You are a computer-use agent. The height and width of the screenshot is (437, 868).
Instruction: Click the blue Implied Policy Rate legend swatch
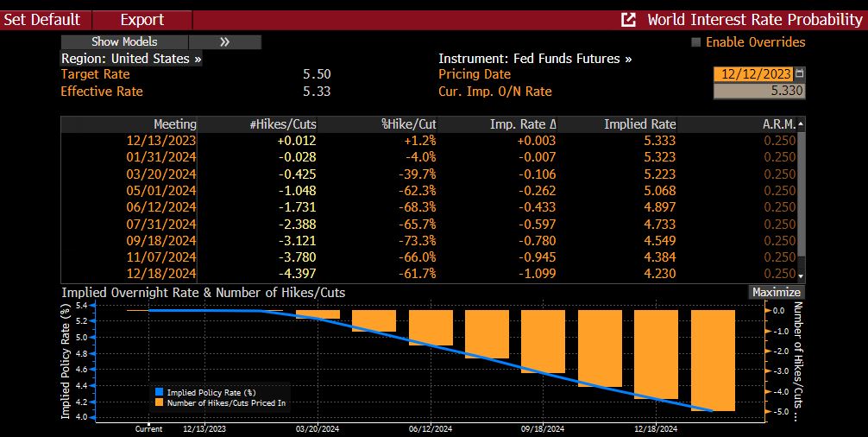(159, 392)
